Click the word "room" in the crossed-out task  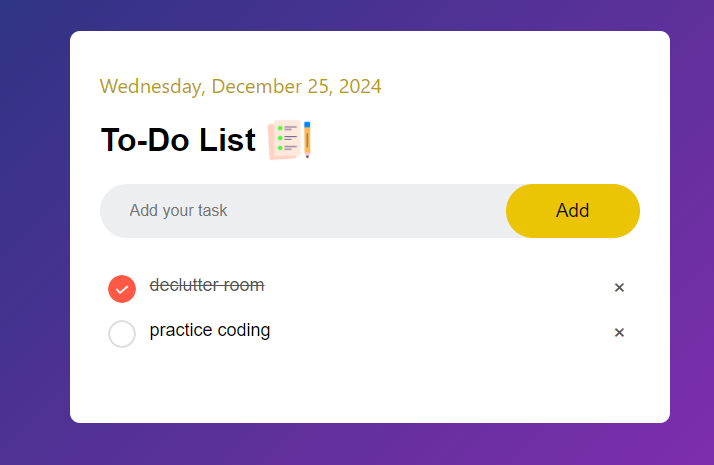(244, 285)
